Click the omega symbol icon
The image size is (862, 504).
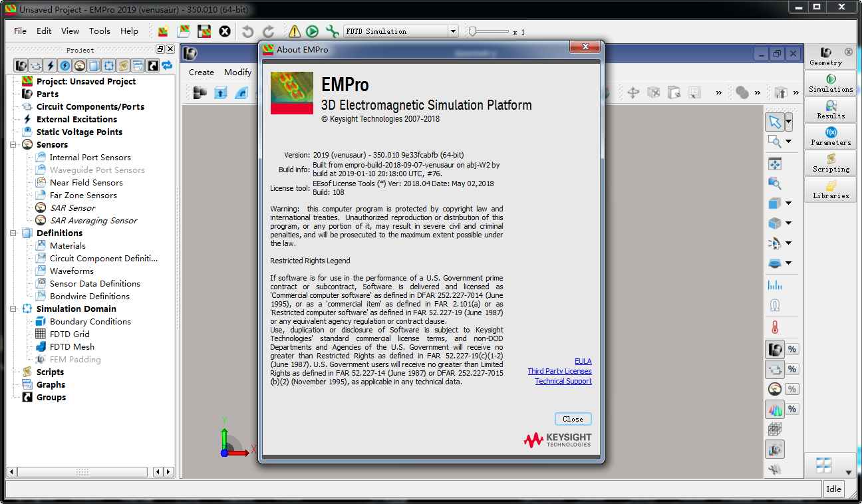[x=775, y=305]
